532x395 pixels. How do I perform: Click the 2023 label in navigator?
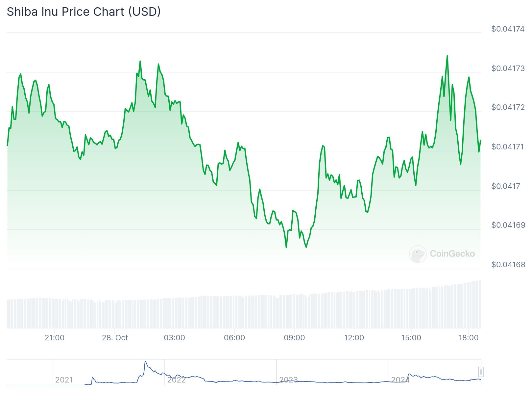[288, 380]
